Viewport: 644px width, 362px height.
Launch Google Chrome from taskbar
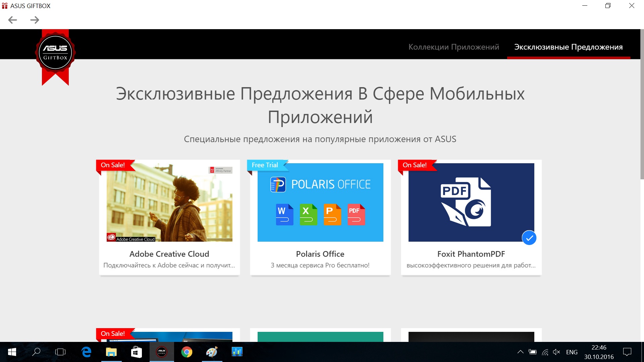pyautogui.click(x=187, y=352)
